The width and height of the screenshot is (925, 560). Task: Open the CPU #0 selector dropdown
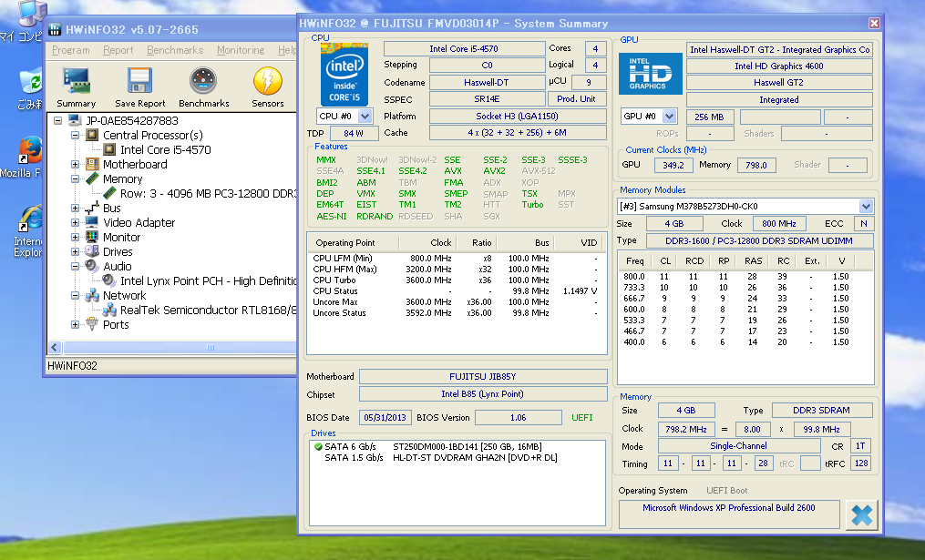click(365, 117)
